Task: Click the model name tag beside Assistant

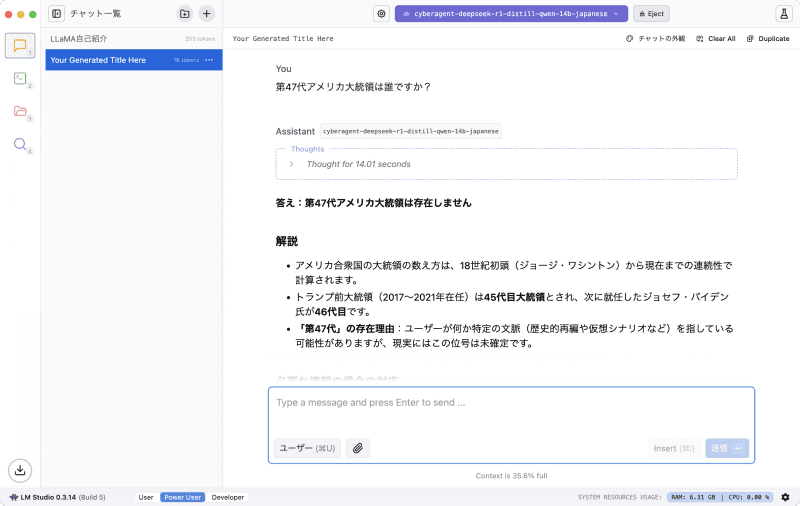Action: 411,131
